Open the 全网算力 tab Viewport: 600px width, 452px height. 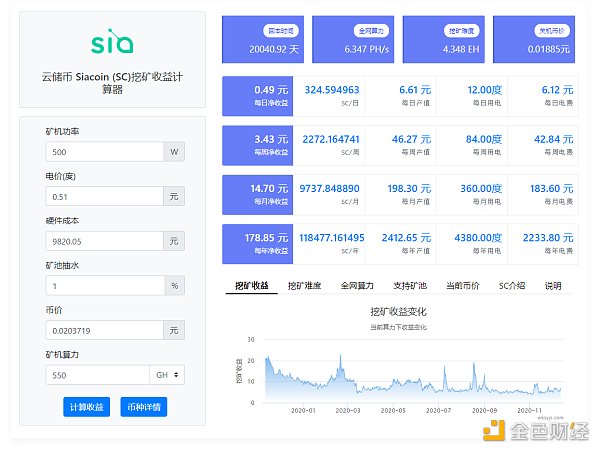pyautogui.click(x=357, y=286)
